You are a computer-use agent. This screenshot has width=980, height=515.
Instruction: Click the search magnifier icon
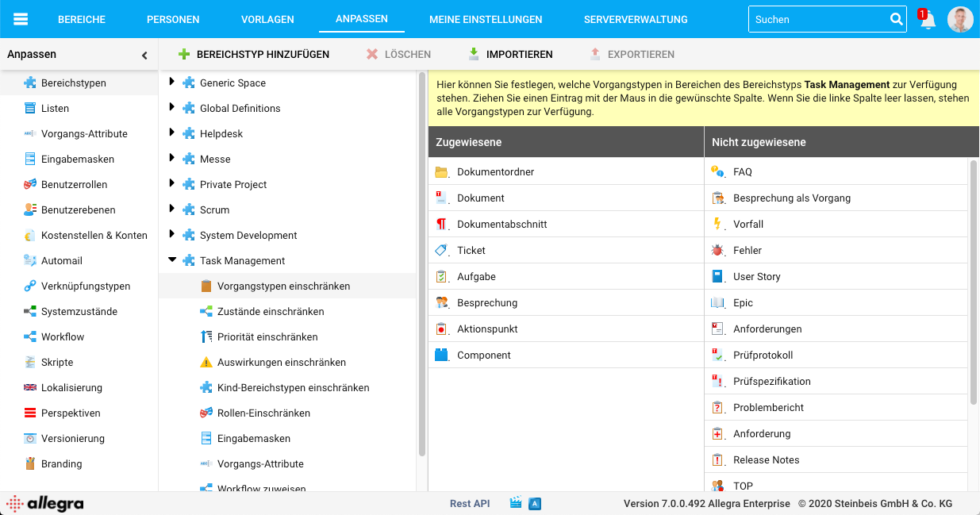coord(896,19)
